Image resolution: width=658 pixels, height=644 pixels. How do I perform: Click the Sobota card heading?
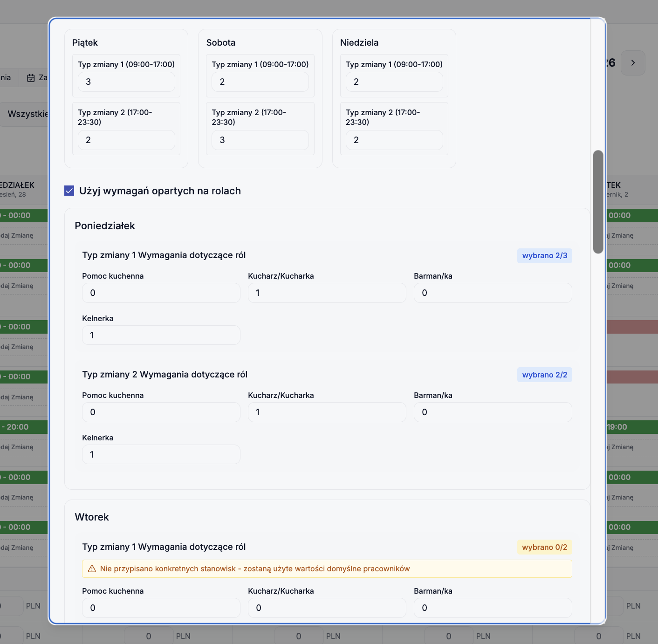tap(221, 42)
